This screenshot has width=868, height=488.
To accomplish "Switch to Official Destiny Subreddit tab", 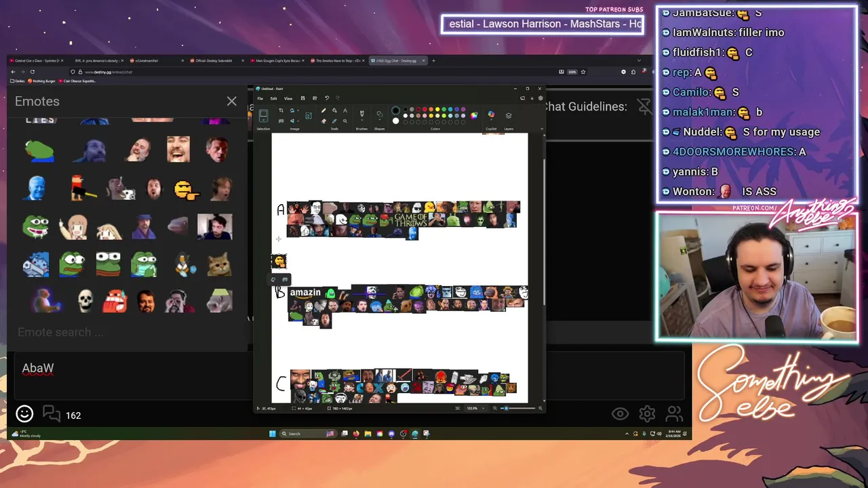I will [214, 60].
